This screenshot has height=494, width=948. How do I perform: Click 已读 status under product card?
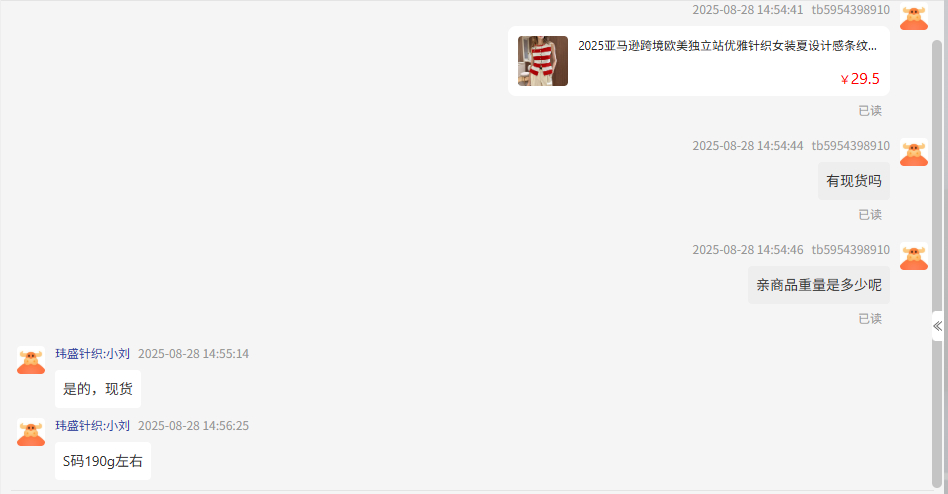(x=870, y=111)
